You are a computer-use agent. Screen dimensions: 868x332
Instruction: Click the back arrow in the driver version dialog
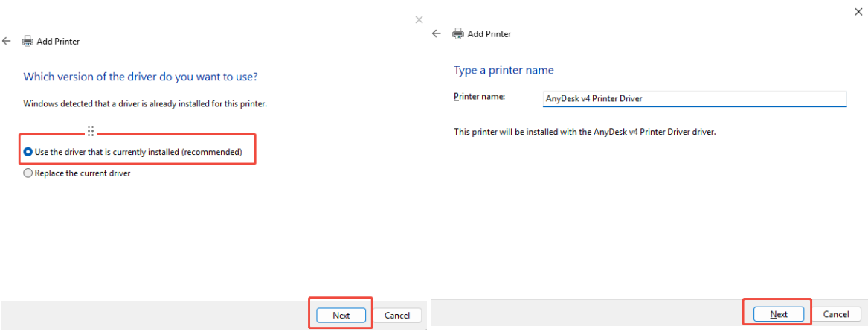[7, 42]
